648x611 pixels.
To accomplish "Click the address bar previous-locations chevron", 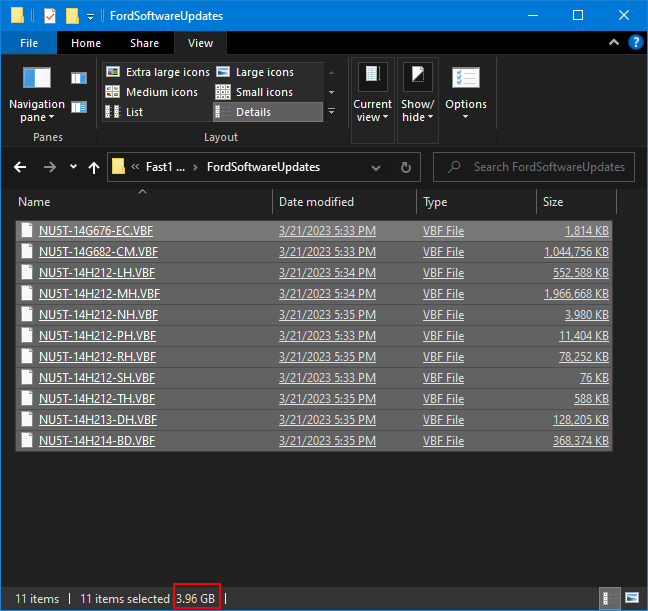I will pyautogui.click(x=376, y=167).
